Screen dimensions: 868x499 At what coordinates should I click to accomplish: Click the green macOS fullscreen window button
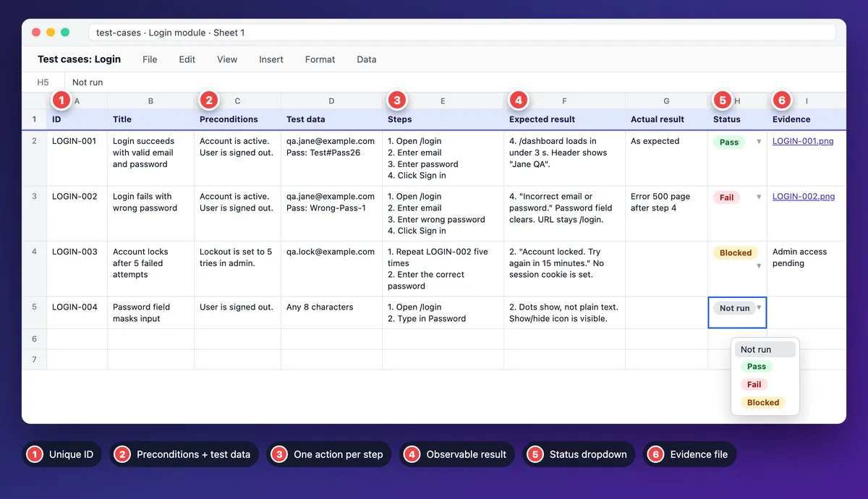pos(65,33)
